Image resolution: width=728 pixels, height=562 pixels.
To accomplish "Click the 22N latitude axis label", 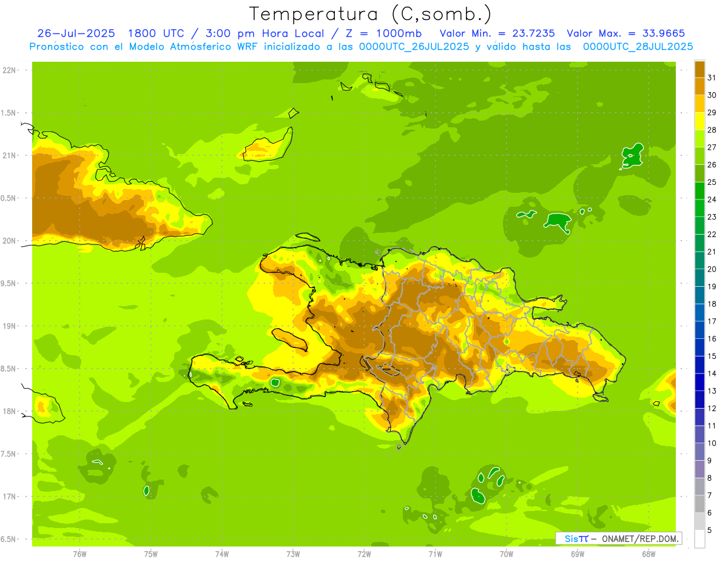I will click(x=10, y=70).
